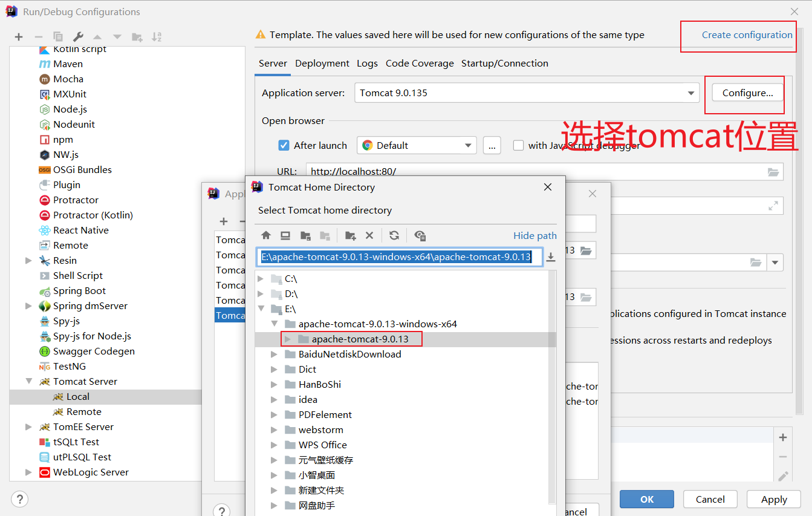812x516 pixels.
Task: Sort configurations alphabetically
Action: (156, 36)
